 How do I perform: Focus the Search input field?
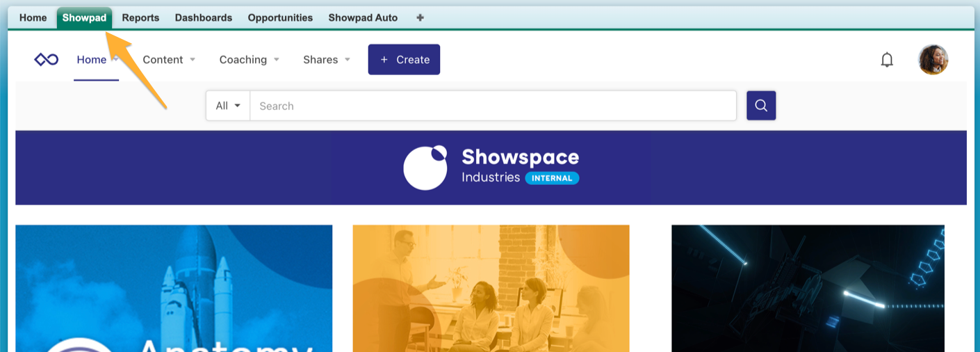point(493,106)
